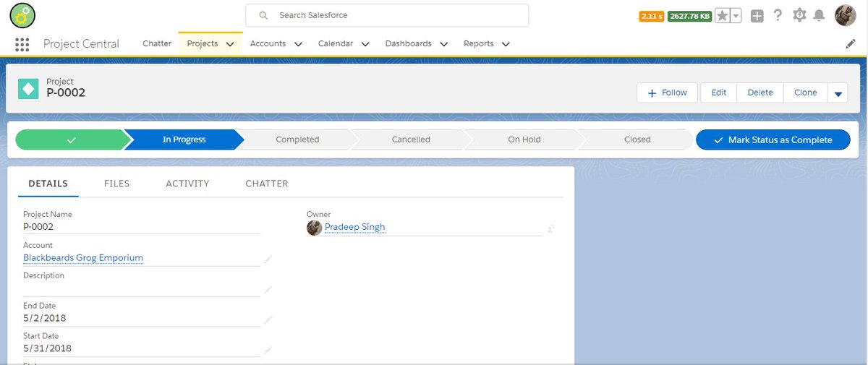Switch to the ACTIVITY tab

187,184
